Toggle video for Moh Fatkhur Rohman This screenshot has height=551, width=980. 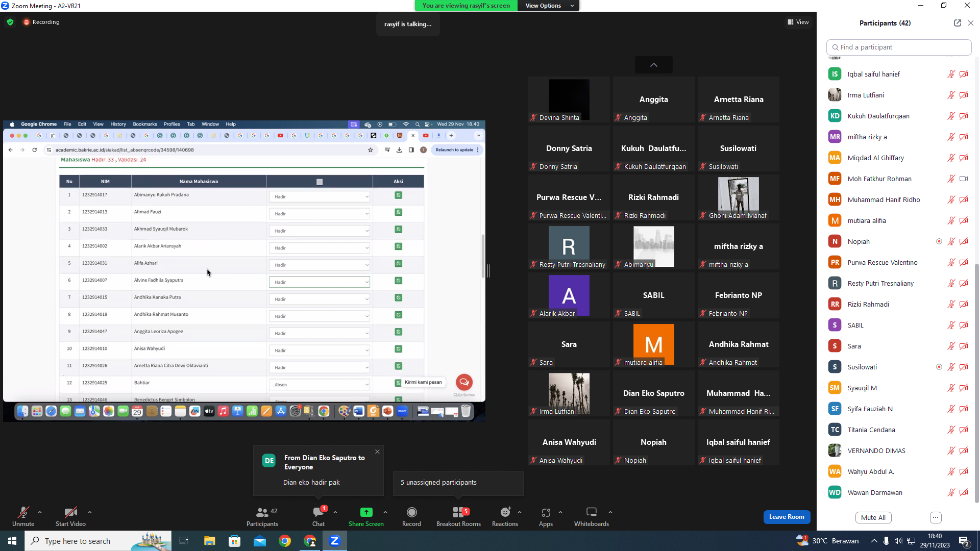point(964,179)
